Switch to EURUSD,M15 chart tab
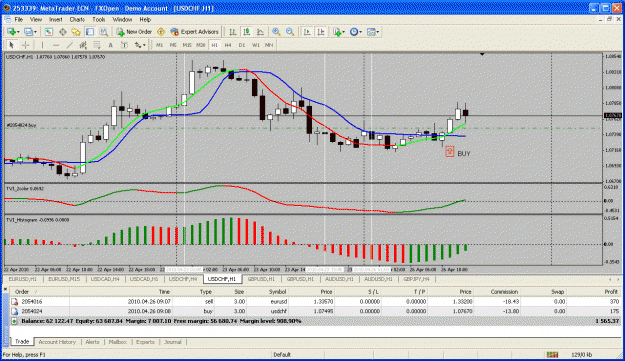Image resolution: width=625 pixels, height=361 pixels. [64, 279]
